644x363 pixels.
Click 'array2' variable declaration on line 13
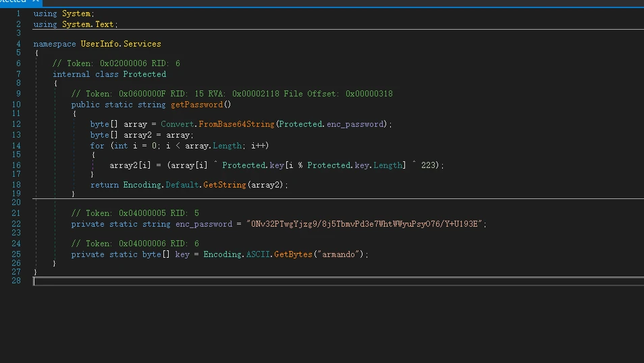click(138, 135)
